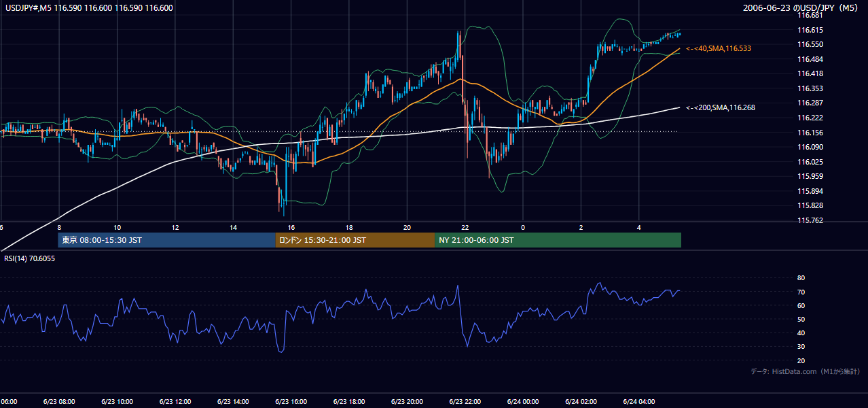Screen dimensions: 868x408
Task: Click the データ: HistData.com source credit
Action: tap(805, 371)
